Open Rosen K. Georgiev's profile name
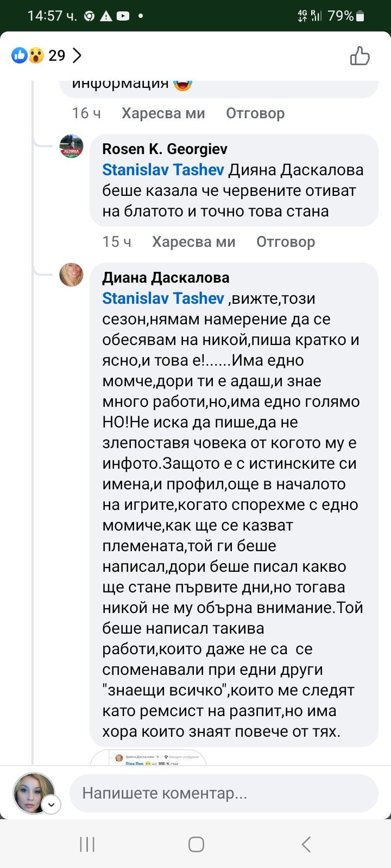Image resolution: width=391 pixels, height=868 pixels. coord(165,149)
